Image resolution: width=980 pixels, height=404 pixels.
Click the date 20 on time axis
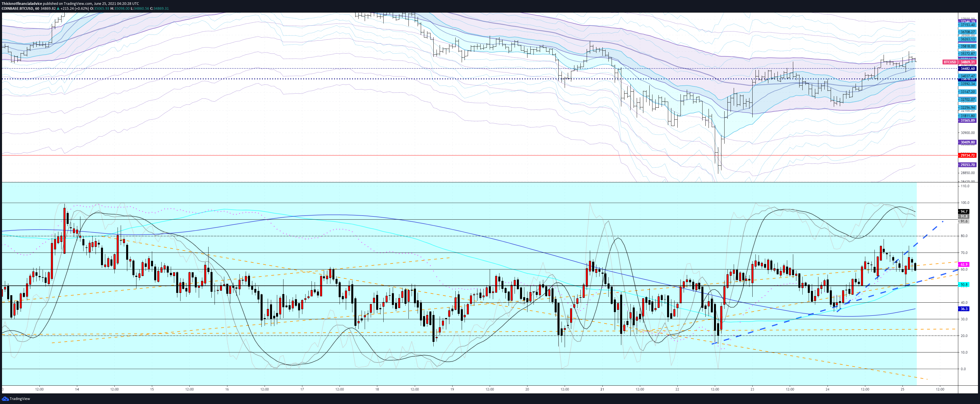tap(527, 389)
